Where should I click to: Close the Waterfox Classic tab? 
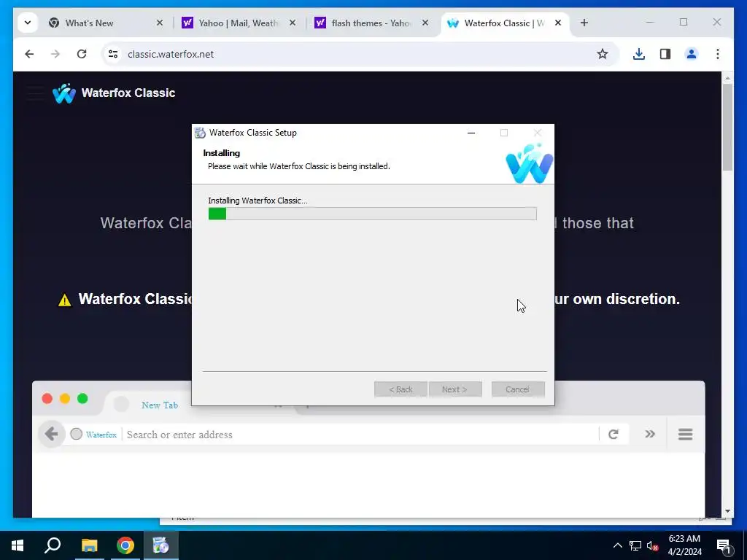coord(558,23)
